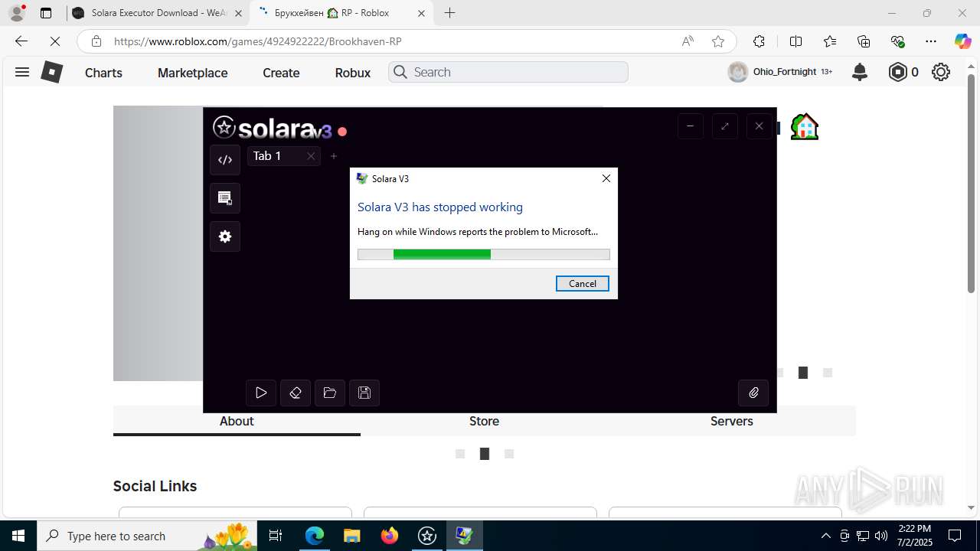Expand the Solara window to full size

725,126
